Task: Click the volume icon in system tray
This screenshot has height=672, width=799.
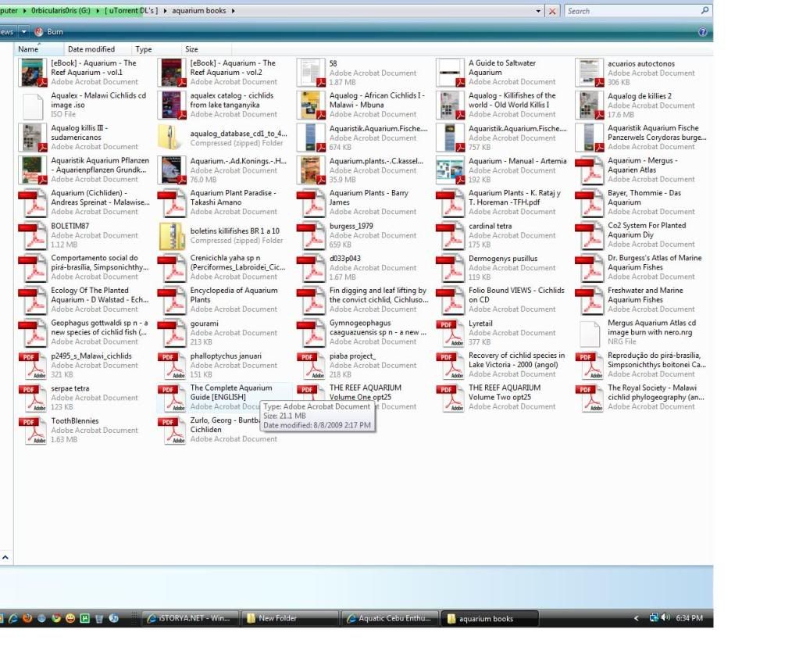Action: 665,618
